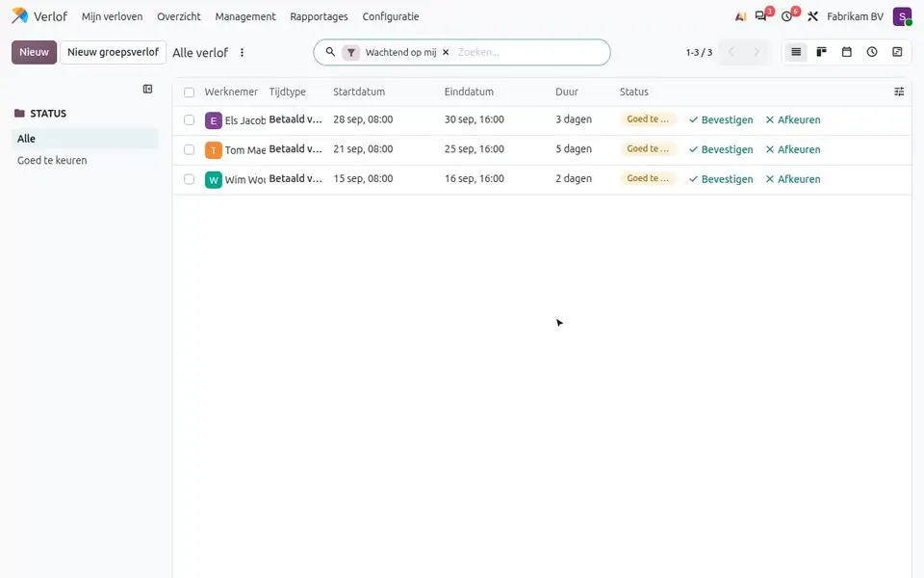Open the Fabrikam BV company switcher
Viewport: 924px width, 578px height.
(855, 16)
